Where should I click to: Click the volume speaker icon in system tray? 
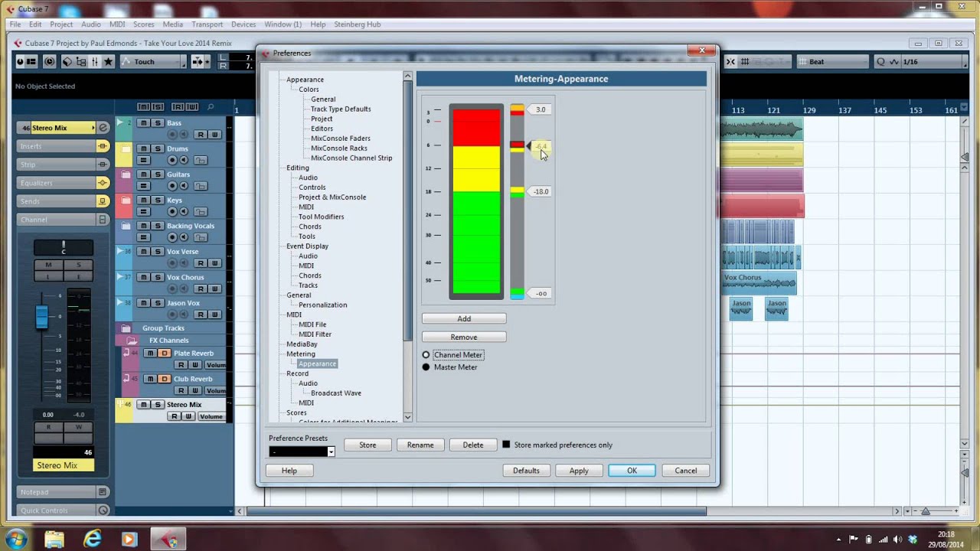point(898,539)
